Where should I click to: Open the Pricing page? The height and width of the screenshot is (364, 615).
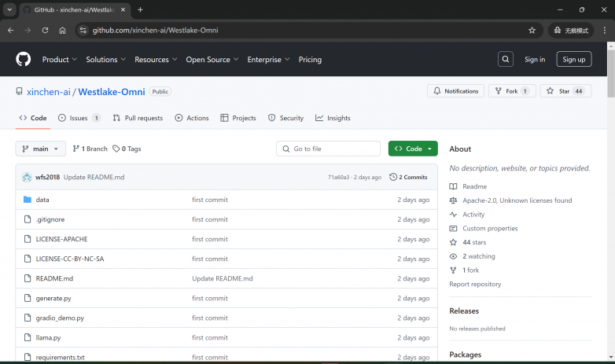310,60
